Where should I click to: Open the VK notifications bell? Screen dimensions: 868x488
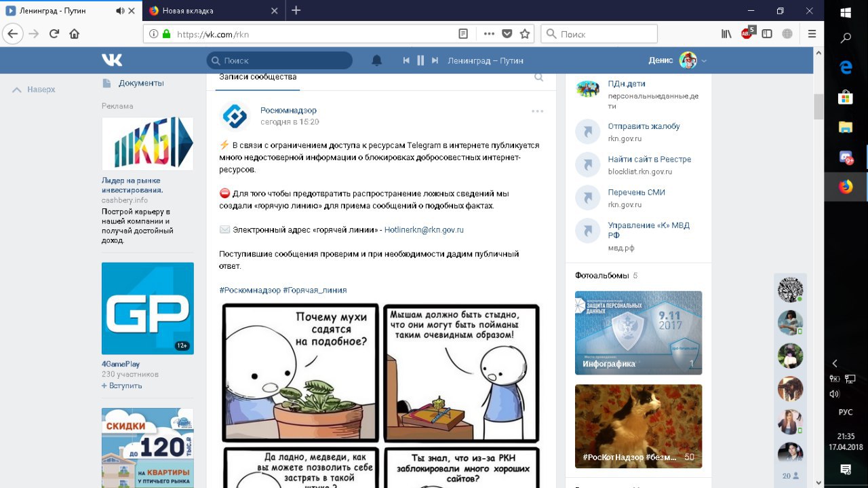[x=377, y=60]
